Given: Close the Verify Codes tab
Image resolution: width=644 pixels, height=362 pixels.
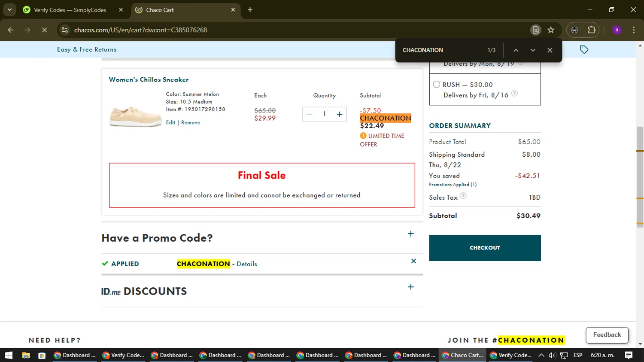Looking at the screenshot, I should pos(121,9).
